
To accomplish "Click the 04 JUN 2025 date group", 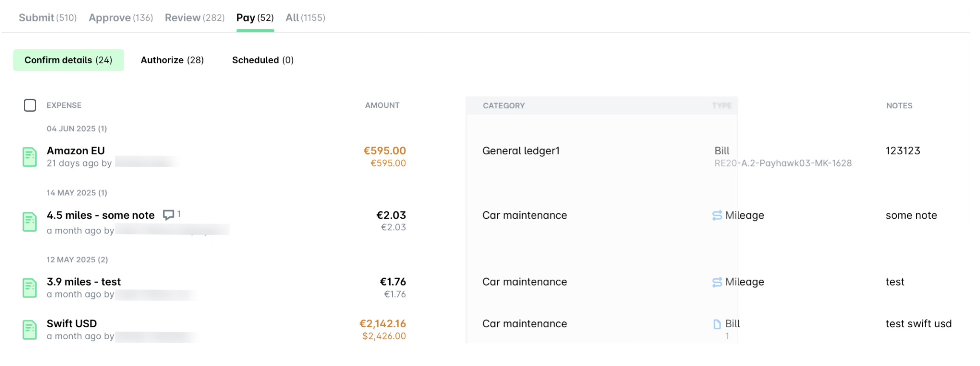I will [x=77, y=129].
